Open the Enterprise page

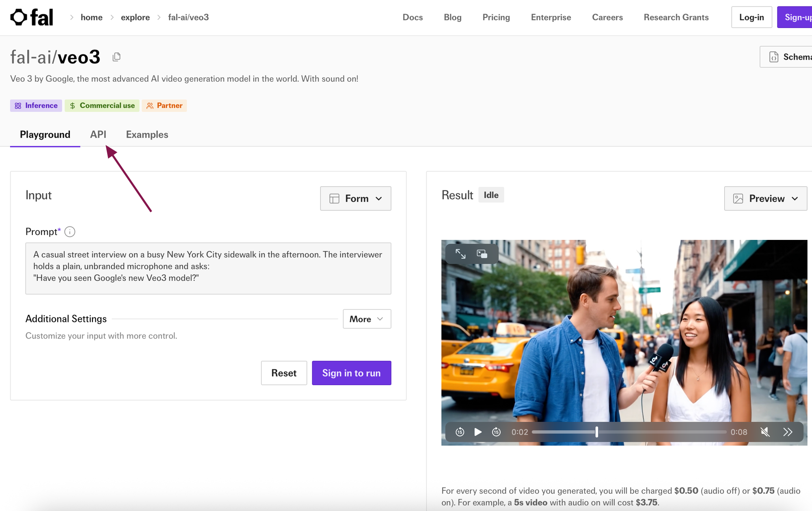click(551, 17)
